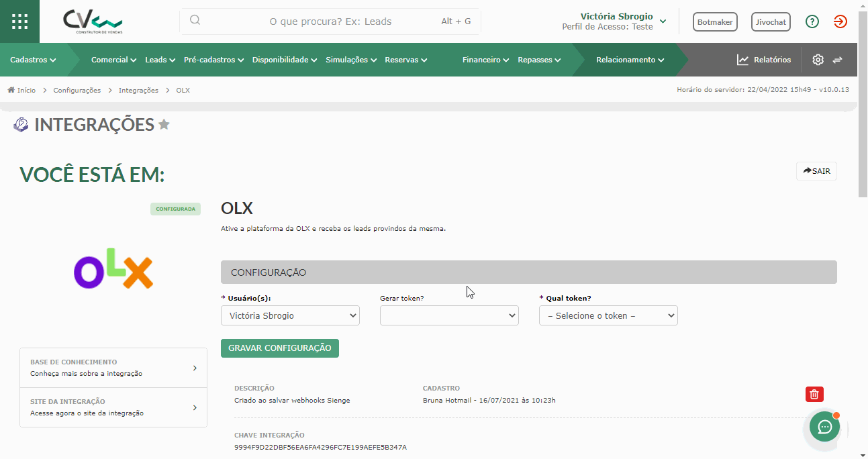Click the Integrações handshake title icon
The width and height of the screenshot is (868, 459).
pos(21,125)
